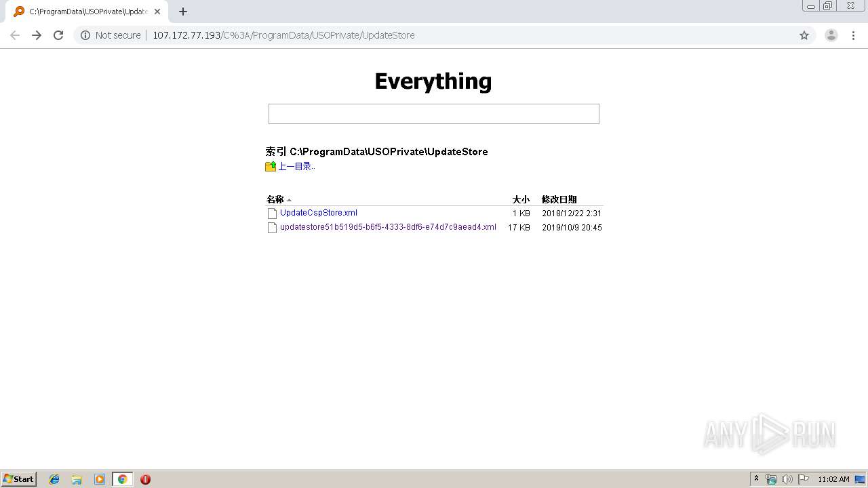Click the browser forward arrow
The image size is (868, 488).
click(x=37, y=35)
